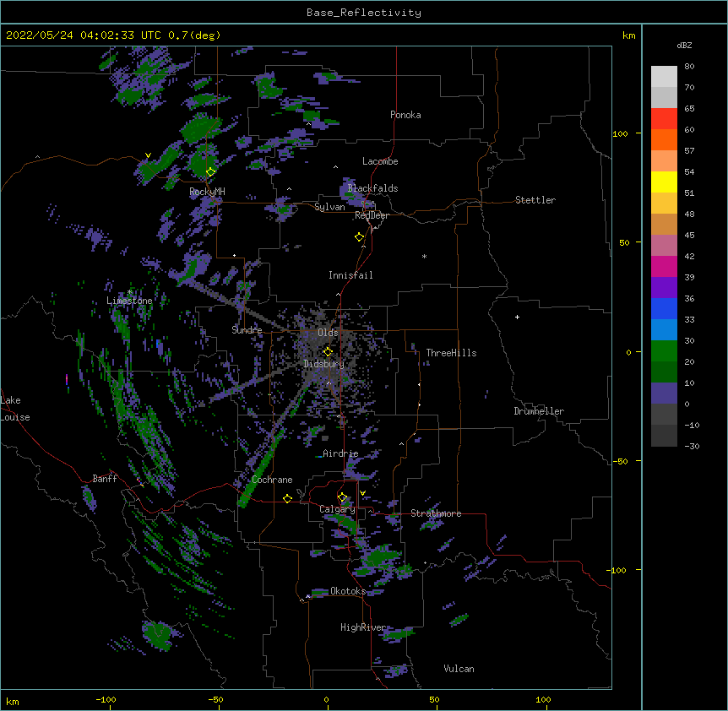Screen dimensions: 728x711
Task: Click the Strathmore label
Action: [436, 513]
